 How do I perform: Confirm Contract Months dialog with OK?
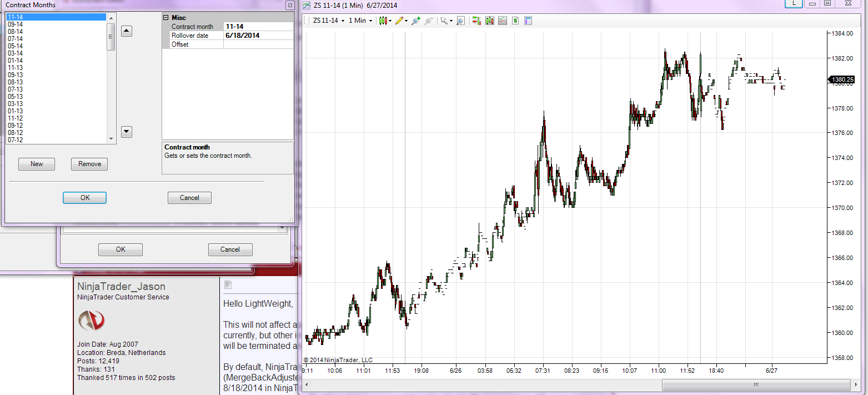click(x=84, y=198)
